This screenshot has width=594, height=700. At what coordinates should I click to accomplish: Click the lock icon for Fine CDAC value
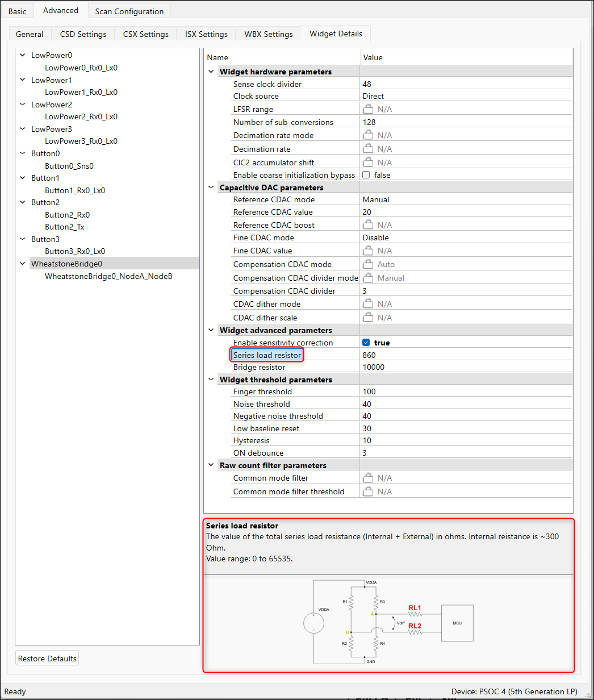[368, 251]
